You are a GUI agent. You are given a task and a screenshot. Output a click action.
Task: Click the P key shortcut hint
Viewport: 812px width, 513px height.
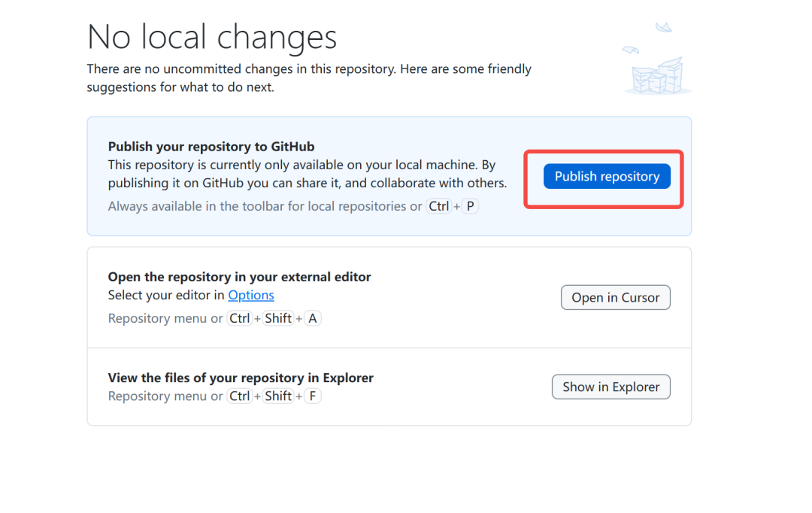pos(470,206)
